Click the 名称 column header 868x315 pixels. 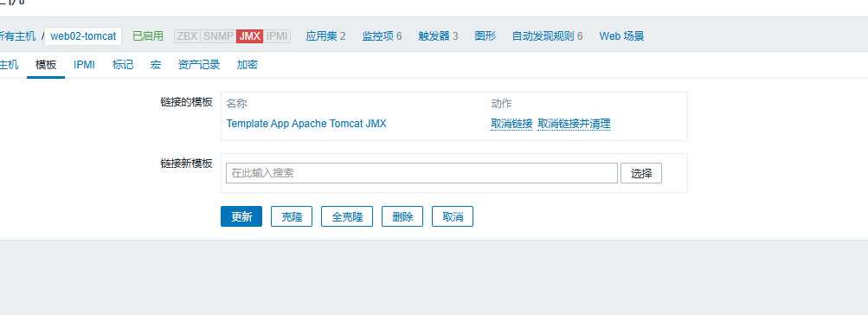coord(236,104)
